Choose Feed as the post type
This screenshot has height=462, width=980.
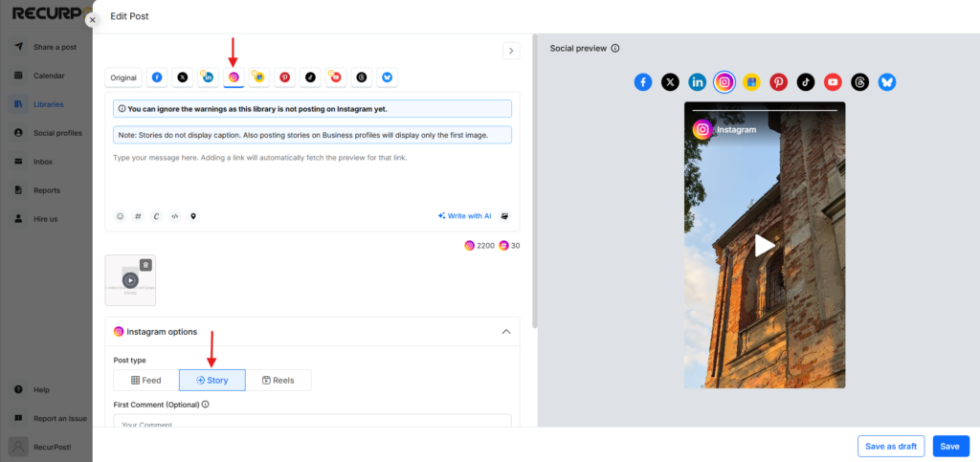[x=146, y=380]
